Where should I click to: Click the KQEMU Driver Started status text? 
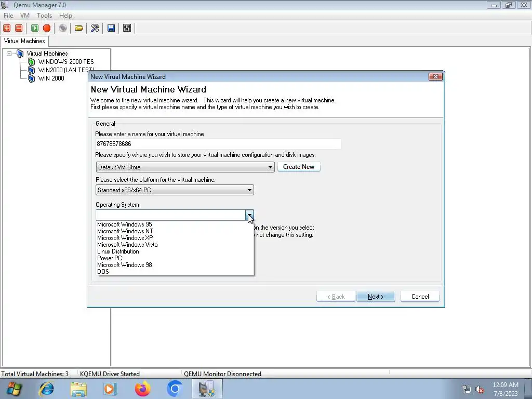(110, 374)
